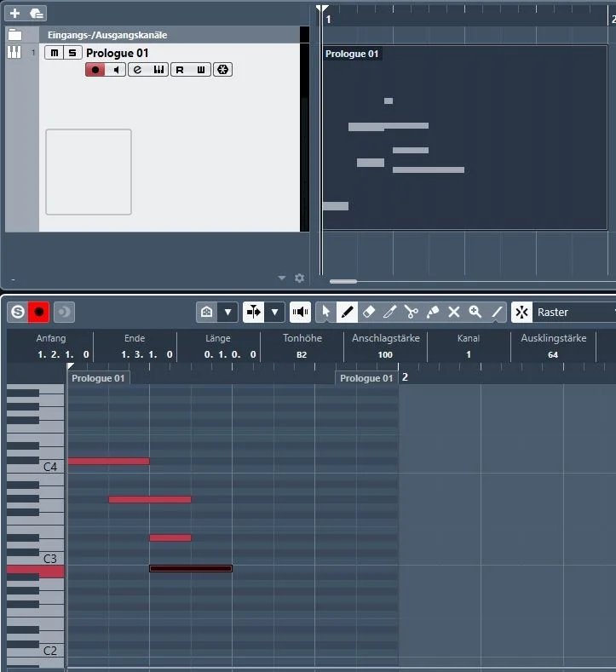Click bar 2 in key editor ruler
The width and height of the screenshot is (616, 672).
(x=405, y=377)
